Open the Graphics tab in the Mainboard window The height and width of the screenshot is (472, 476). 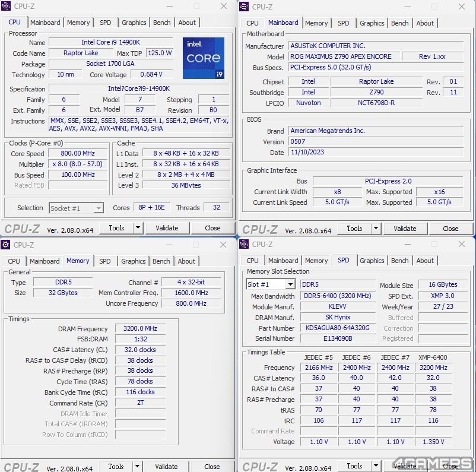click(x=372, y=23)
